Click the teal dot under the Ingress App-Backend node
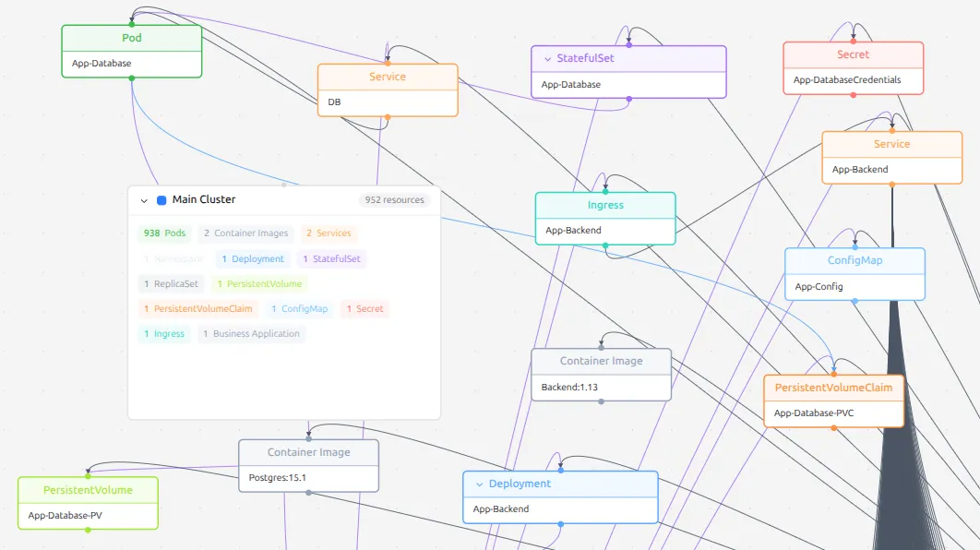This screenshot has width=980, height=550. point(605,245)
